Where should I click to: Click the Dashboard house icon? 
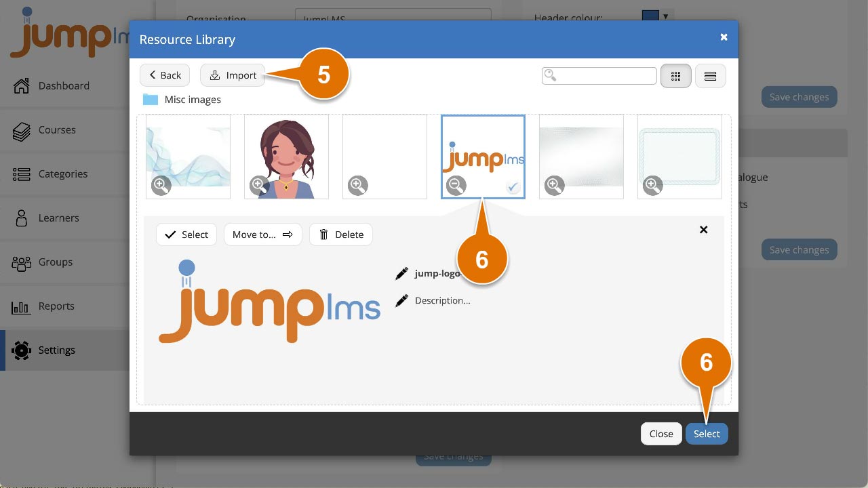[22, 85]
